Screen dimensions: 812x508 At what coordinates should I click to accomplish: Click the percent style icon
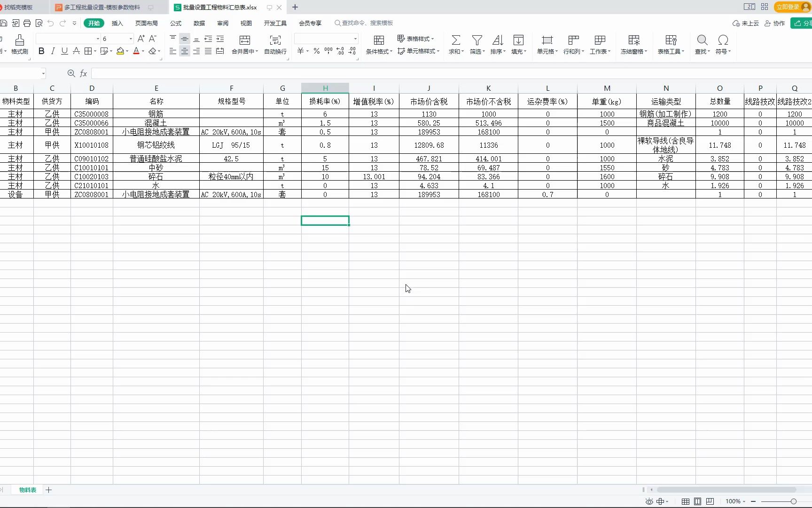click(x=316, y=51)
